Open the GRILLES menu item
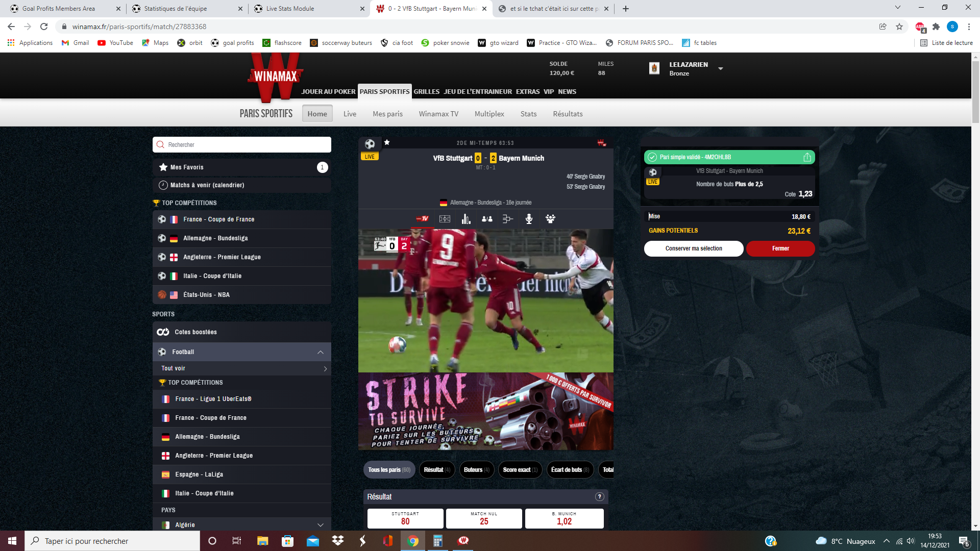 (x=426, y=92)
